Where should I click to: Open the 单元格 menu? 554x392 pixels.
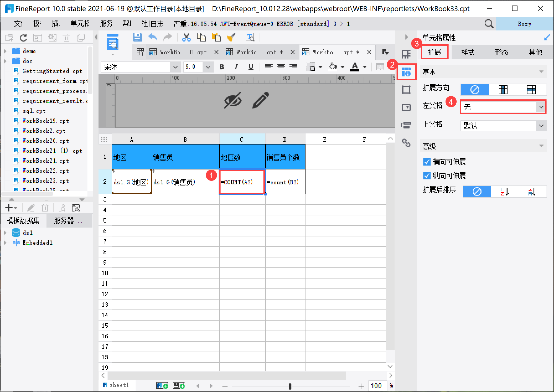(80, 24)
